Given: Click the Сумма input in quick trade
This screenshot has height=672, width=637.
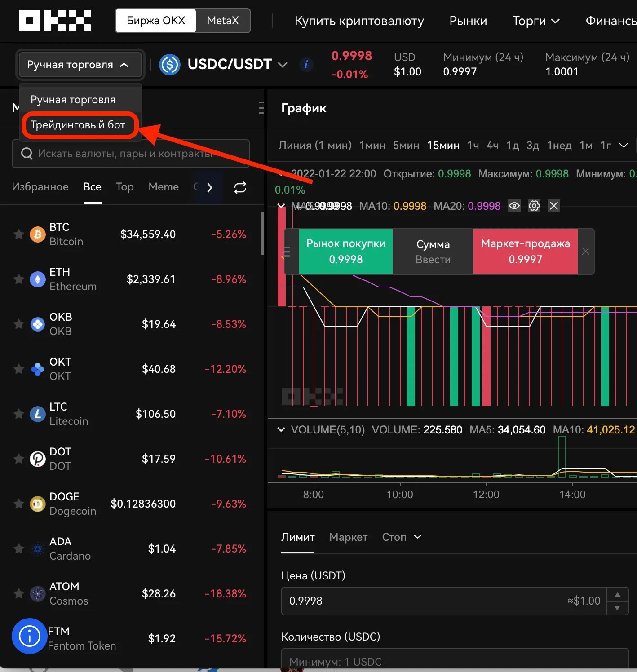Looking at the screenshot, I should pyautogui.click(x=433, y=251).
